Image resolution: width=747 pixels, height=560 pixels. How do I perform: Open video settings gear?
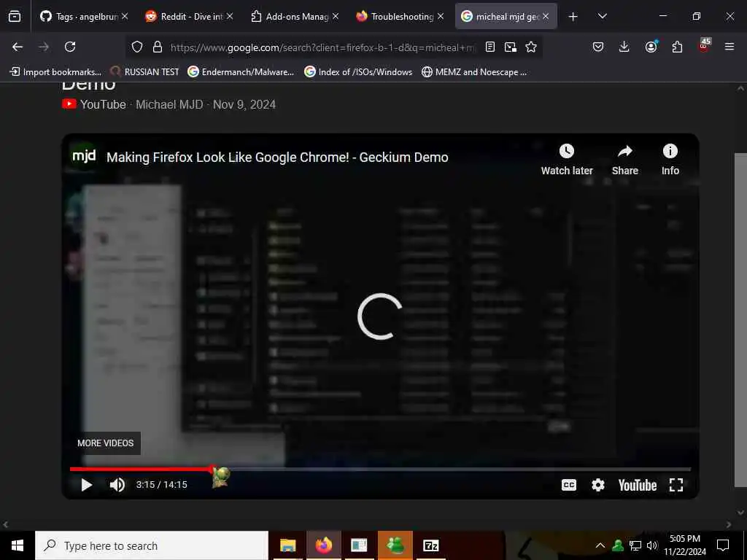(x=598, y=485)
